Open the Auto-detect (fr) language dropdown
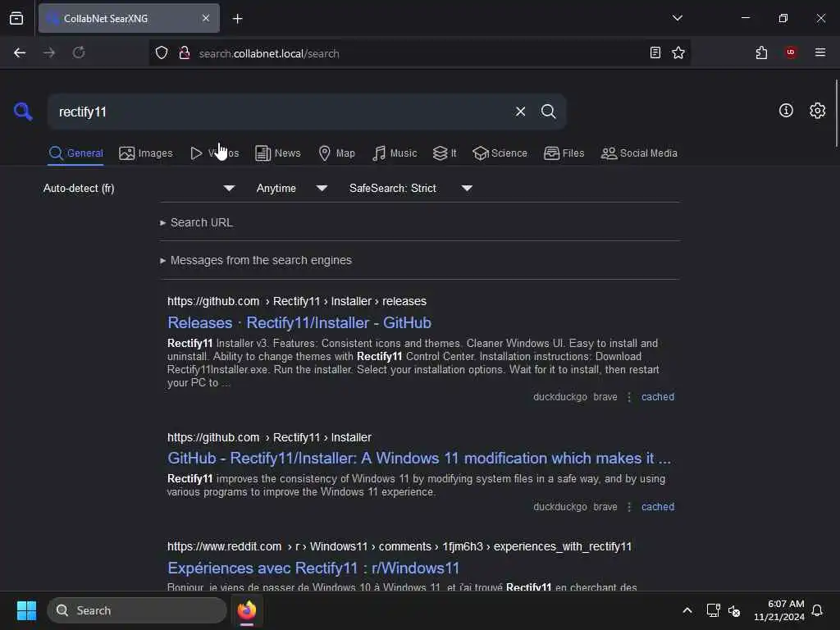840x630 pixels. coord(139,188)
